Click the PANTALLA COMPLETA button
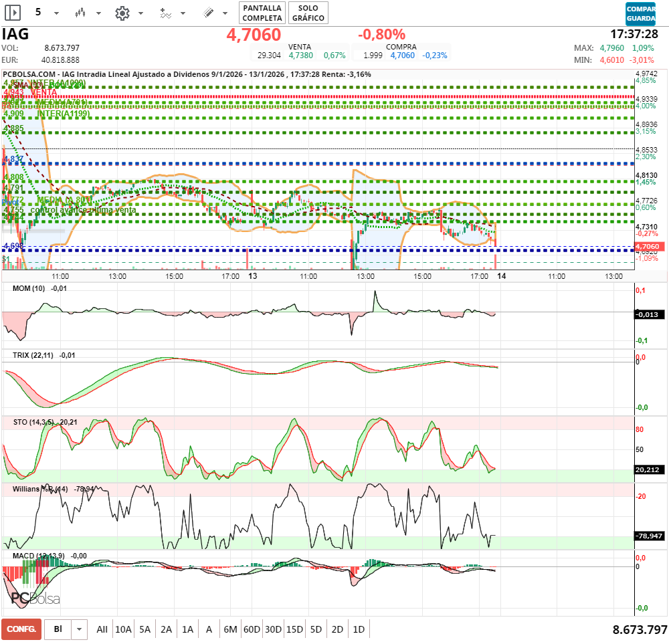 click(x=262, y=12)
